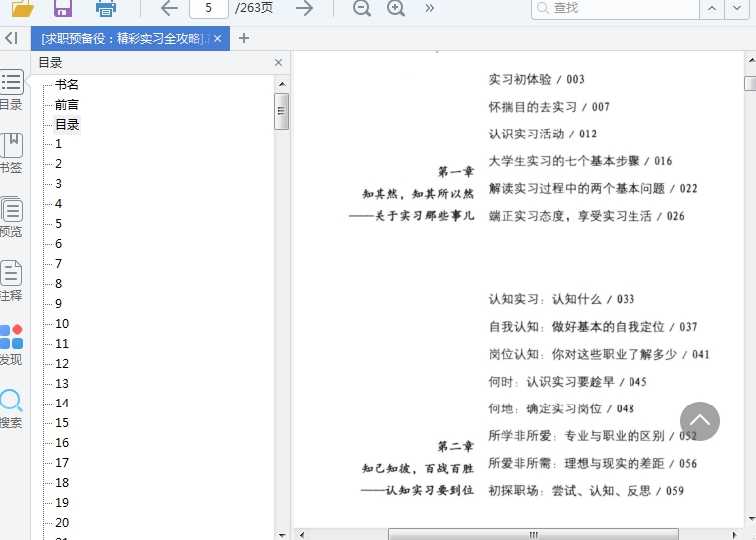Jump to outline entry 15
Screen dimensions: 756x540
tap(62, 422)
